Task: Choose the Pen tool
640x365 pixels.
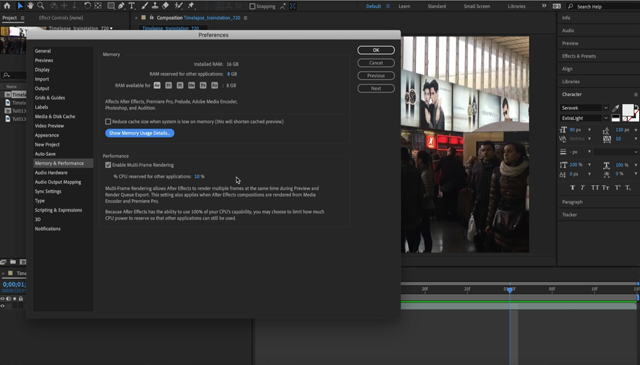Action: click(x=121, y=6)
